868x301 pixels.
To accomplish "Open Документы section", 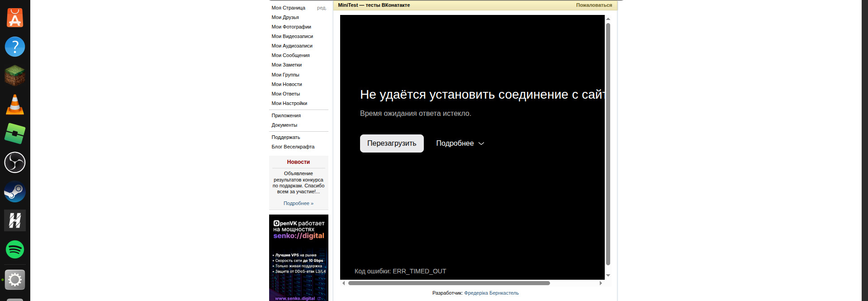I will pos(284,125).
